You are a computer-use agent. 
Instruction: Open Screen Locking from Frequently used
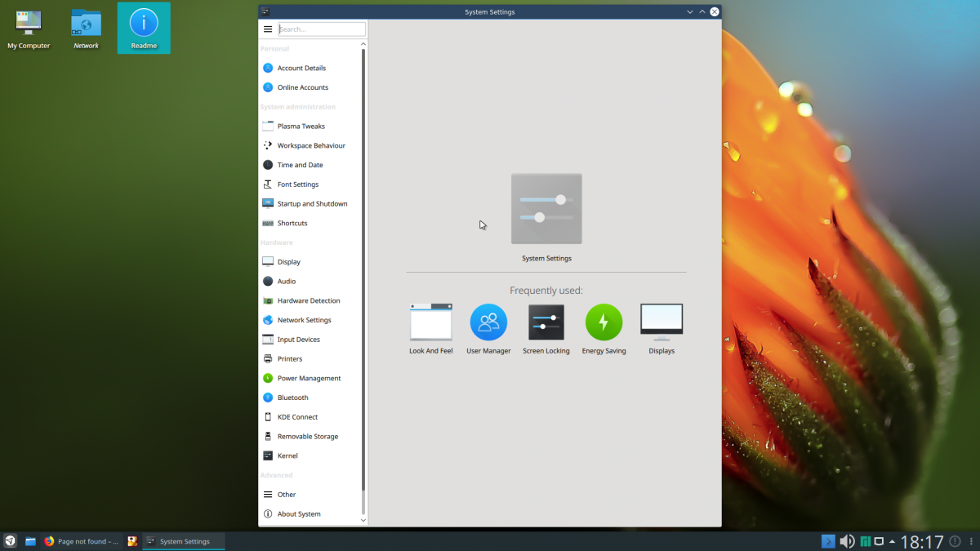pos(546,322)
